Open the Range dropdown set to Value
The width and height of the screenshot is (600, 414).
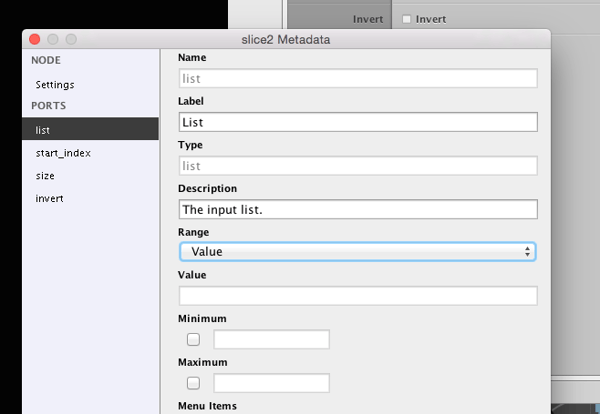click(358, 252)
